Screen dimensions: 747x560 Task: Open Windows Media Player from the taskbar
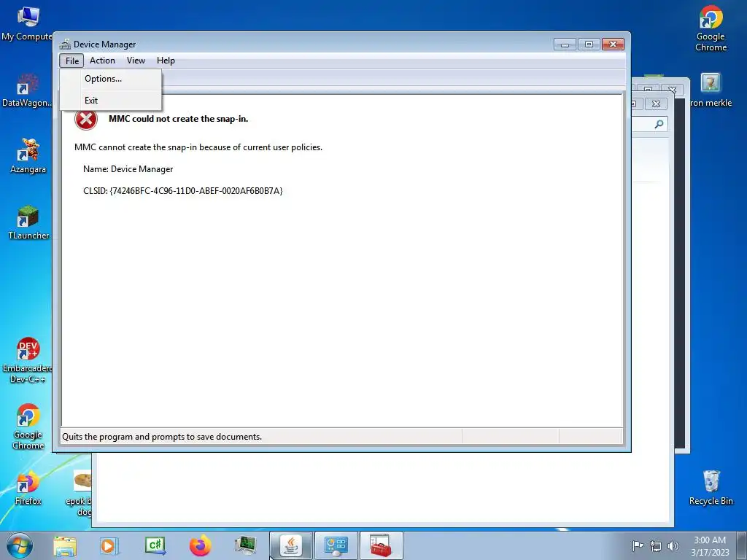click(109, 545)
